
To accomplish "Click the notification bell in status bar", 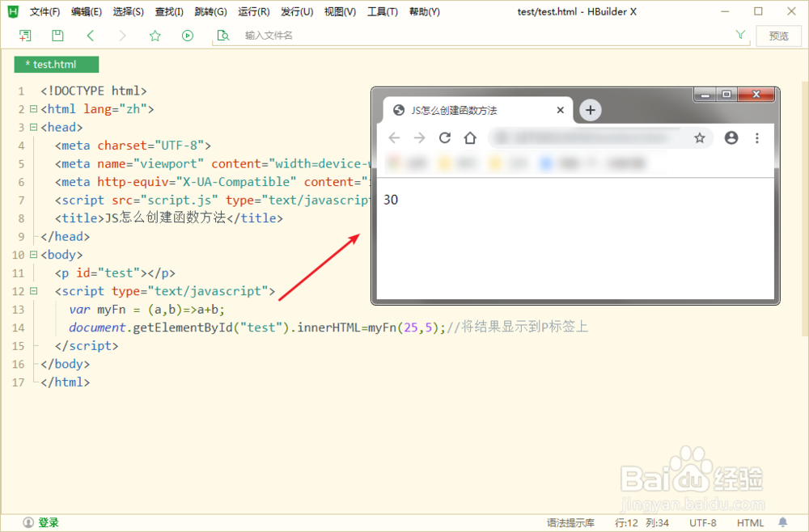I will click(782, 522).
